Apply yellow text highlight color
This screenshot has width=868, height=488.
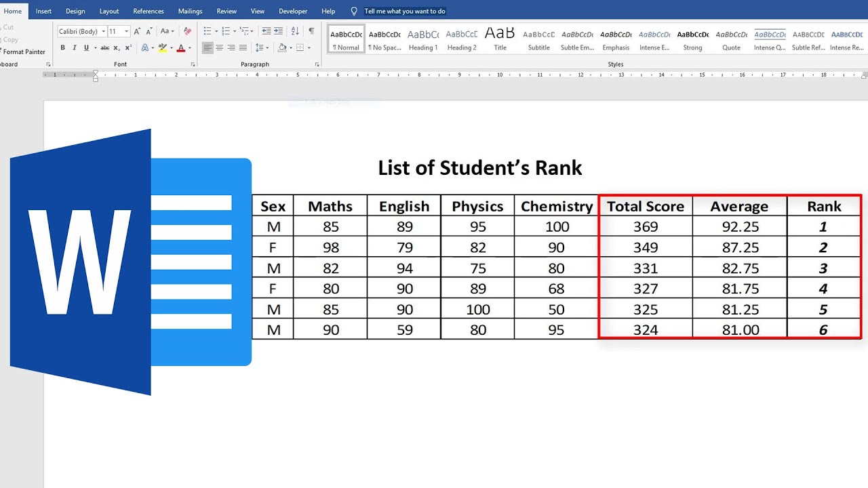click(x=162, y=48)
